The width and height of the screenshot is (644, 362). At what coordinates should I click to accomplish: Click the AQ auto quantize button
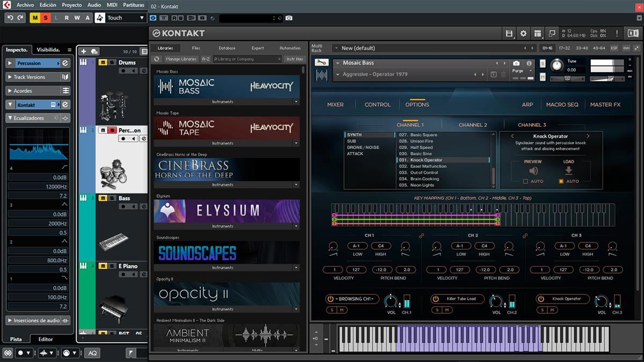(x=92, y=353)
